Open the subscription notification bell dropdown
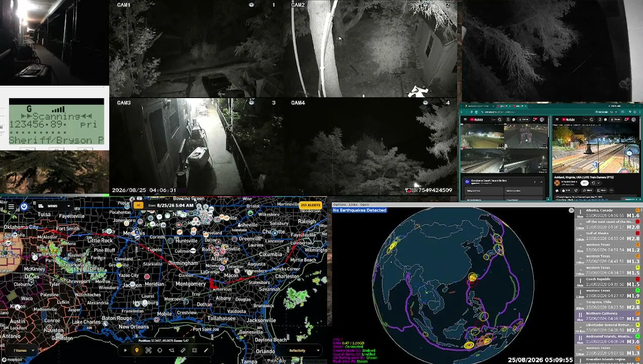Image resolution: width=643 pixels, height=364 pixels. click(x=595, y=183)
